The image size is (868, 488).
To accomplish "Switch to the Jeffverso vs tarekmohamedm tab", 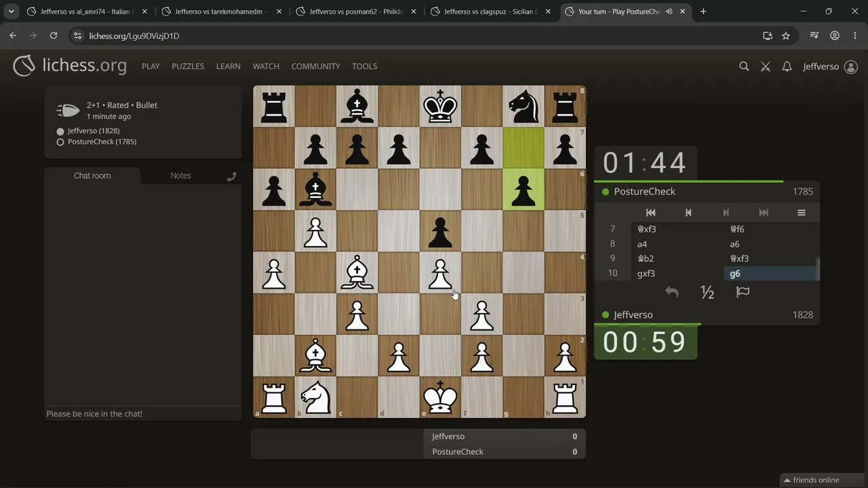I will click(220, 12).
